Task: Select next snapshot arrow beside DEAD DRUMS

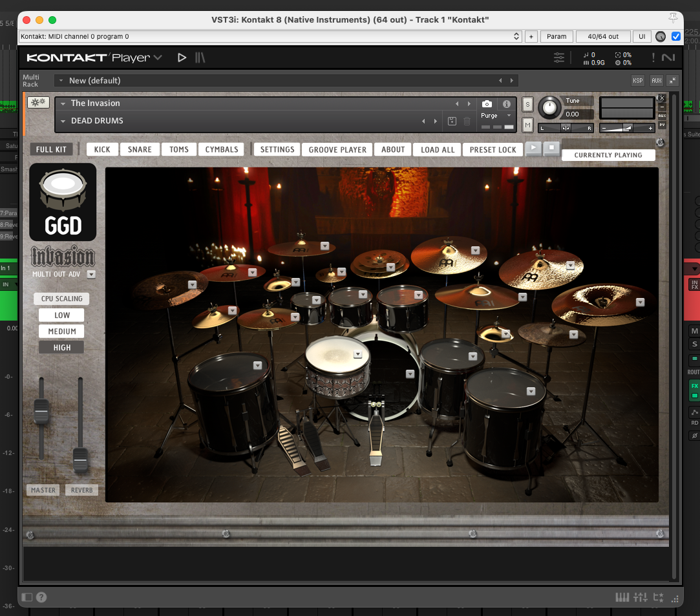Action: point(435,121)
